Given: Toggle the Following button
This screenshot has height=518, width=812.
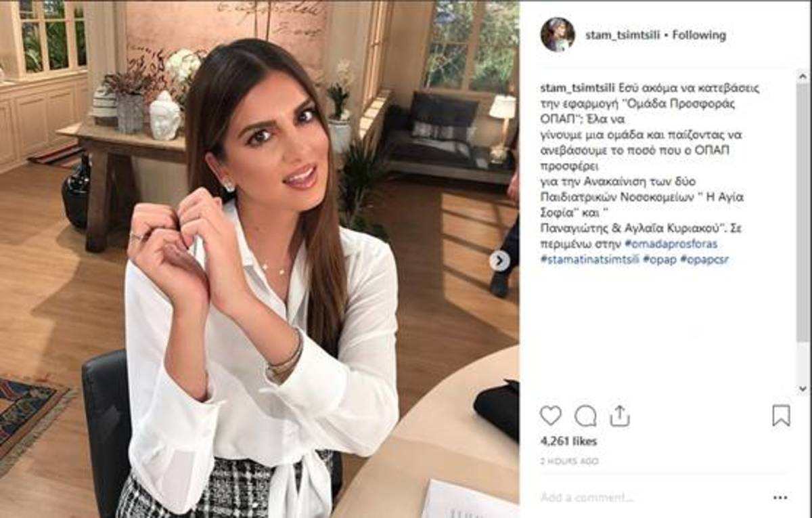Looking at the screenshot, I should coord(699,35).
